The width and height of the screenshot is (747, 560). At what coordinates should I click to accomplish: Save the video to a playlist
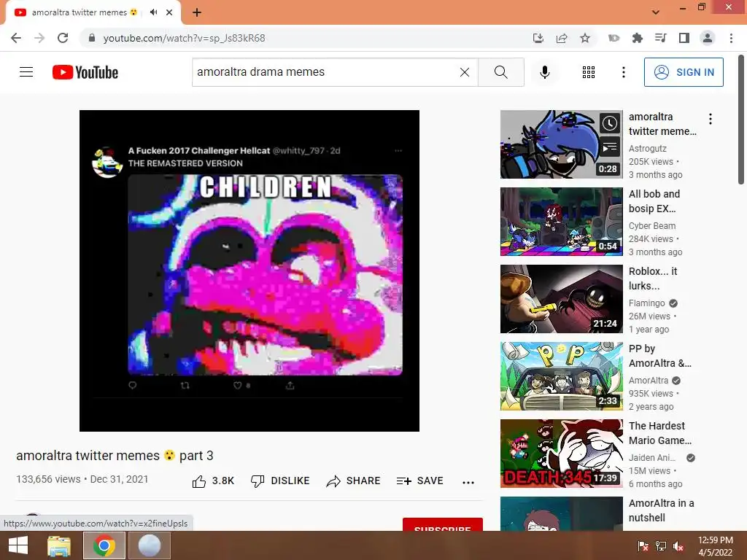click(419, 481)
